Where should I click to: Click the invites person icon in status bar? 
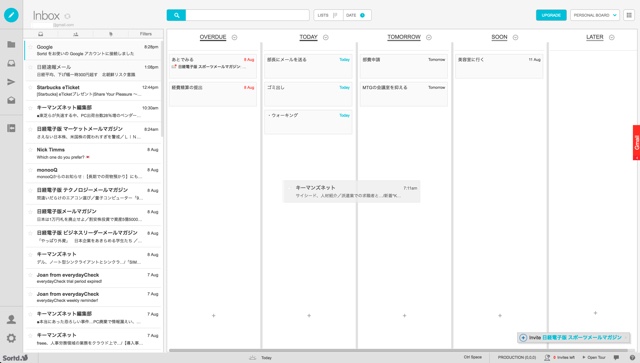pos(547,358)
